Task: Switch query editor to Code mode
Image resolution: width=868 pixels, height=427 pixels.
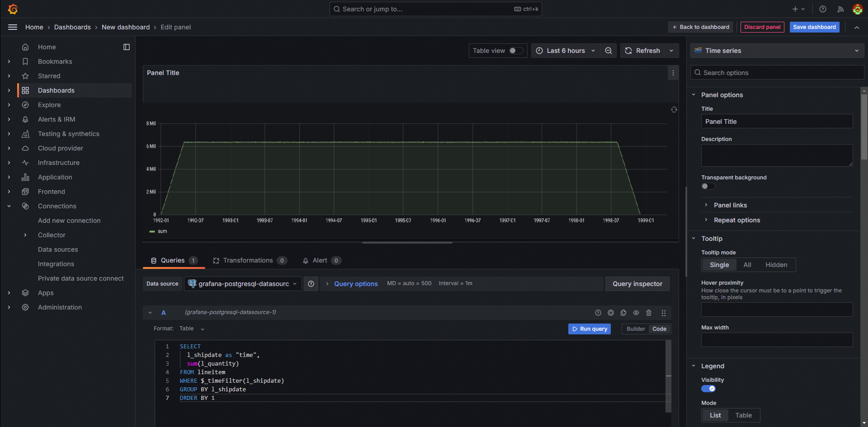Action: [x=659, y=329]
